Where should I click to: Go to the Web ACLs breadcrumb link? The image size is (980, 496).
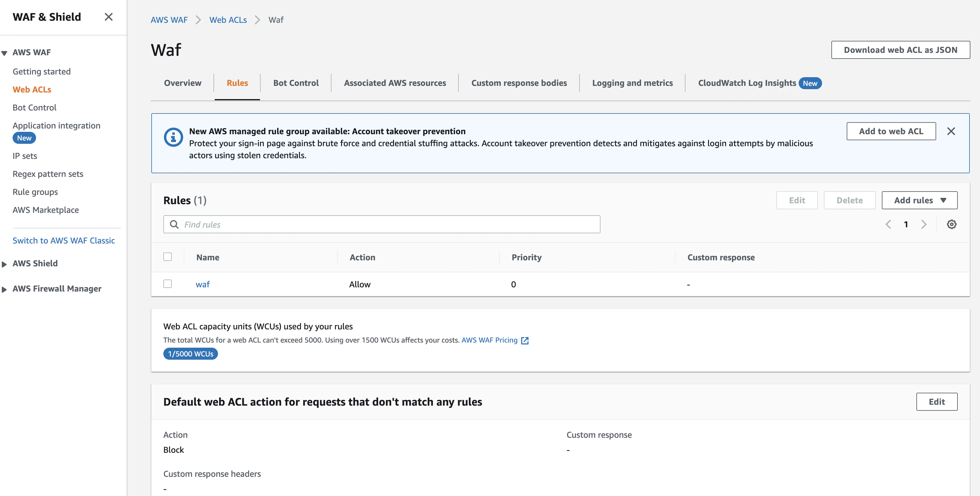click(x=228, y=20)
